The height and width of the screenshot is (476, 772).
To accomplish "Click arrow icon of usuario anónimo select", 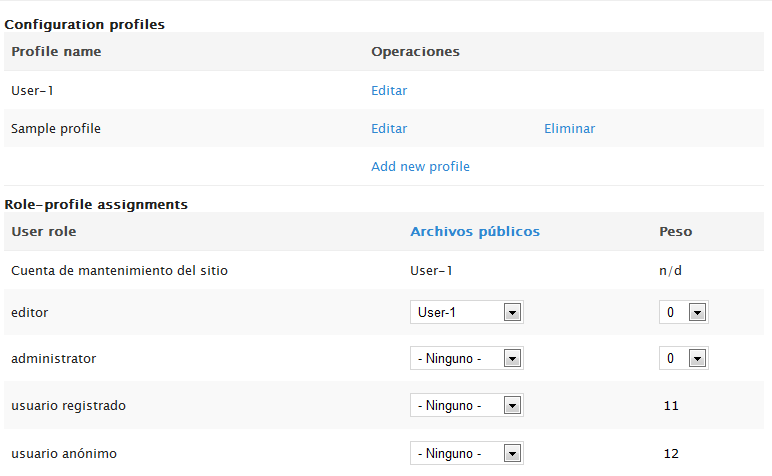I will click(512, 453).
